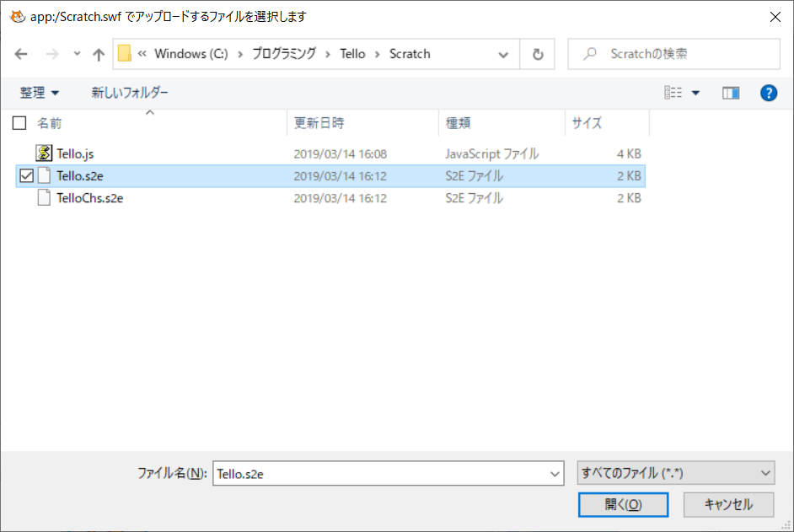Viewport: 794px width, 532px height.
Task: Go back with the left arrow
Action: (x=21, y=54)
